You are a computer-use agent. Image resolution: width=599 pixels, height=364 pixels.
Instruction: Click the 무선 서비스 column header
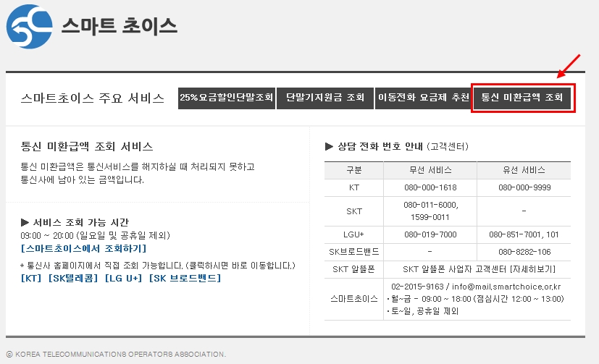[x=430, y=170]
